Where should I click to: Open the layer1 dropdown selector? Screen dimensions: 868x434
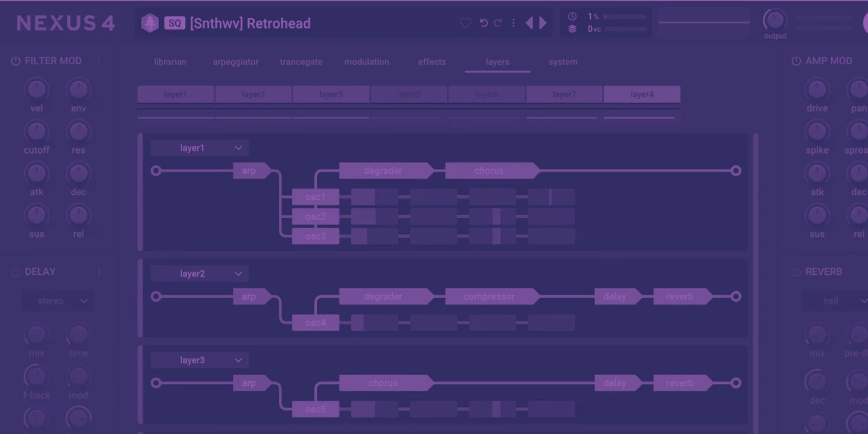[x=200, y=148]
